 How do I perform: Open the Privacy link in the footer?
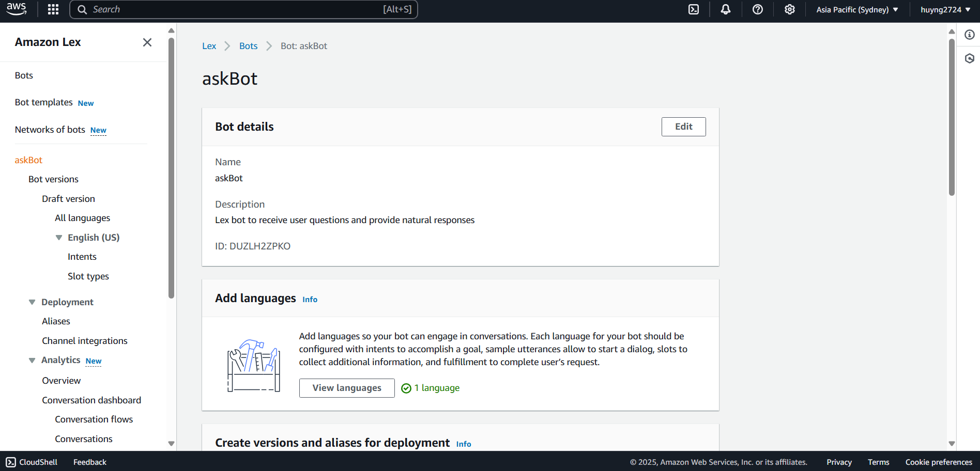click(839, 462)
